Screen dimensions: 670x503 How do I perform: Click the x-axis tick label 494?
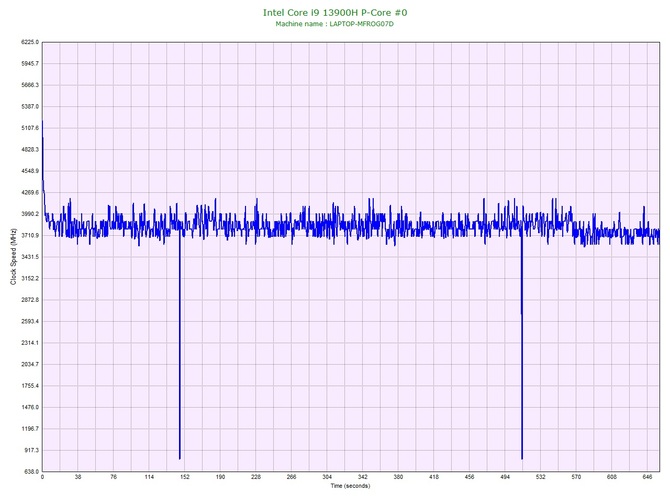[505, 477]
